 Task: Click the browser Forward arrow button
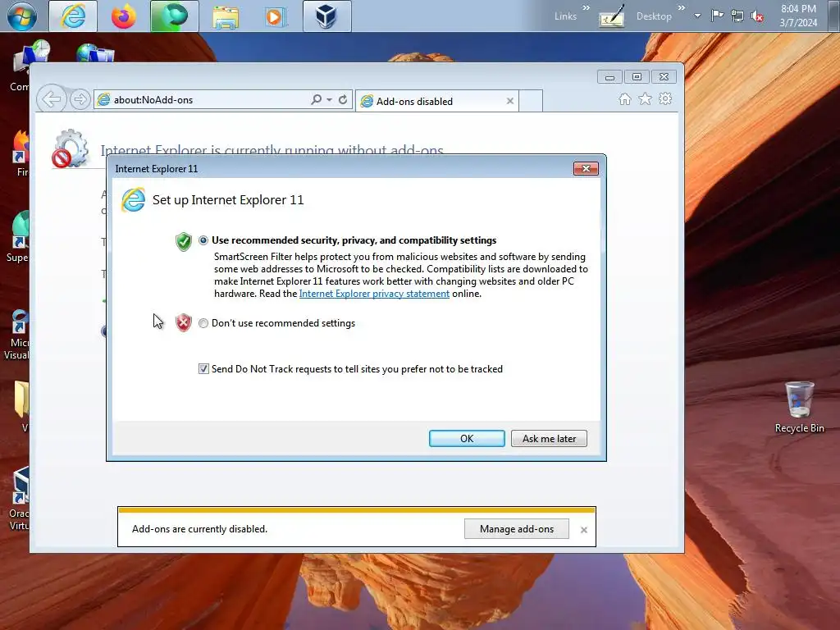pyautogui.click(x=80, y=99)
